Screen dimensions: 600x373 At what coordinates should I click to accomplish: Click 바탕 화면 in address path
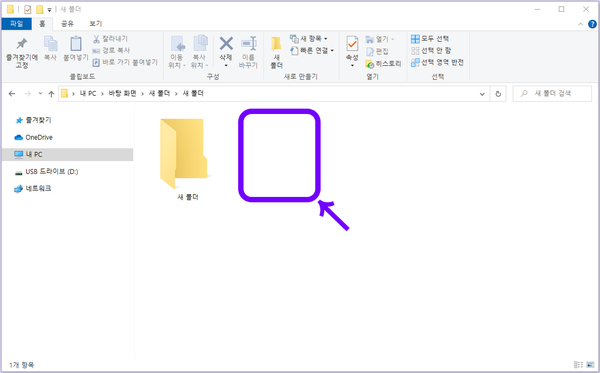122,93
